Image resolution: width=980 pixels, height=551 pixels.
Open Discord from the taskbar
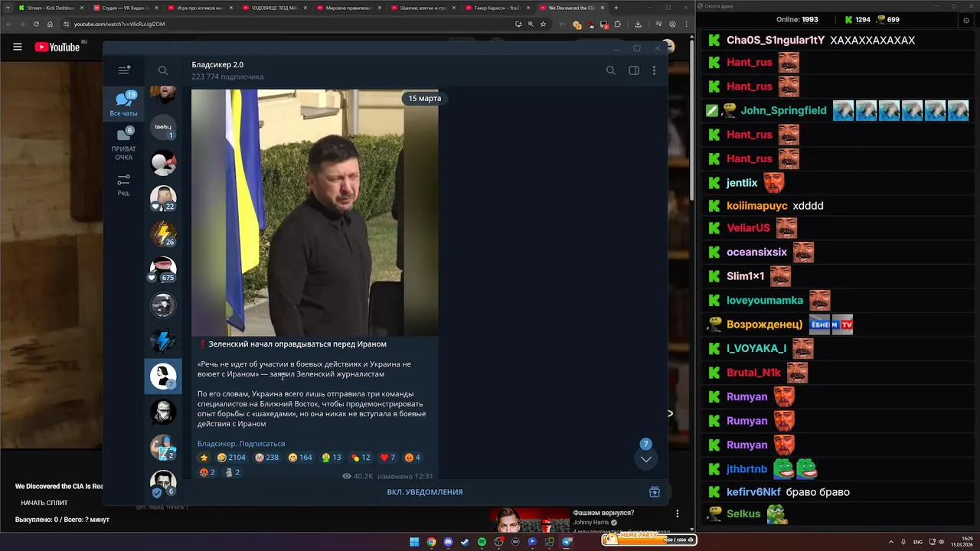click(x=448, y=542)
